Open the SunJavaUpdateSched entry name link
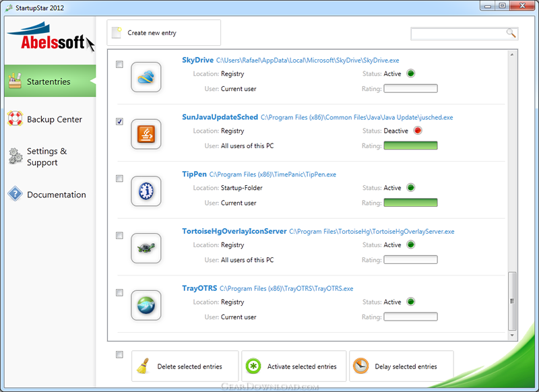 click(x=220, y=117)
